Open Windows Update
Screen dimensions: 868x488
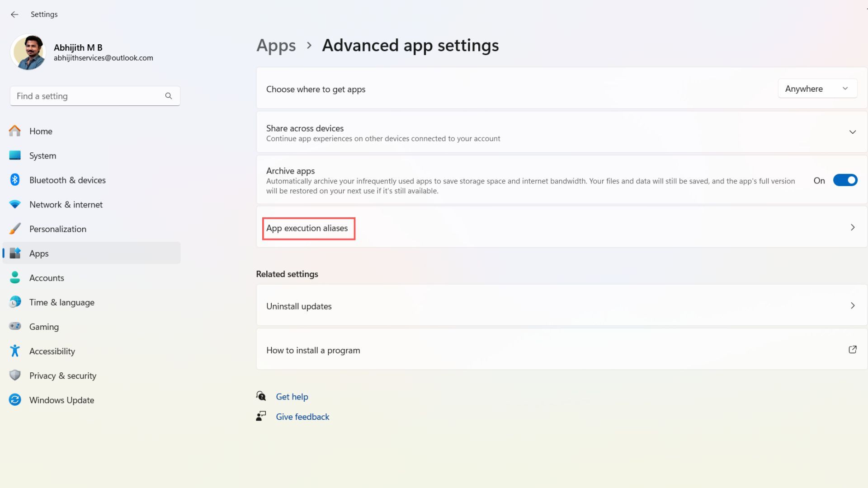61,400
